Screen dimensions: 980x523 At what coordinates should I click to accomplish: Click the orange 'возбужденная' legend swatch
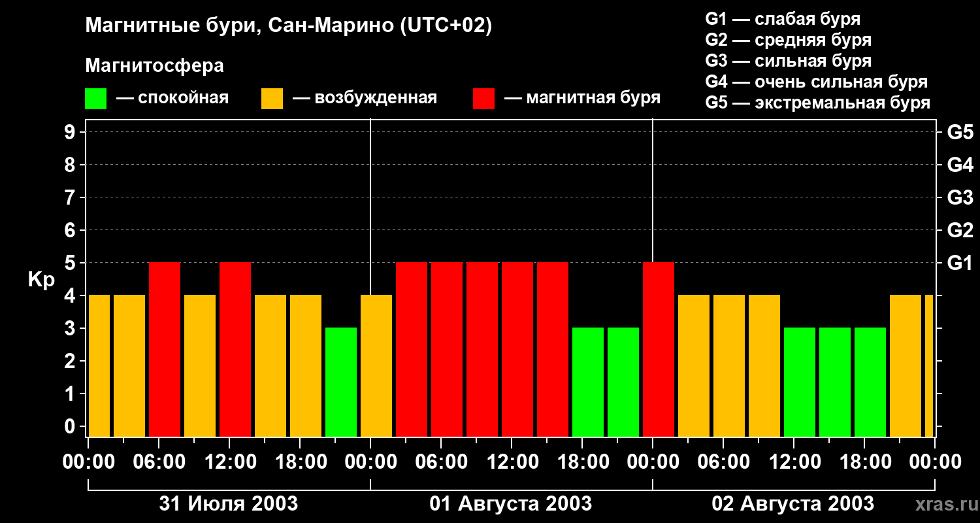pyautogui.click(x=272, y=99)
